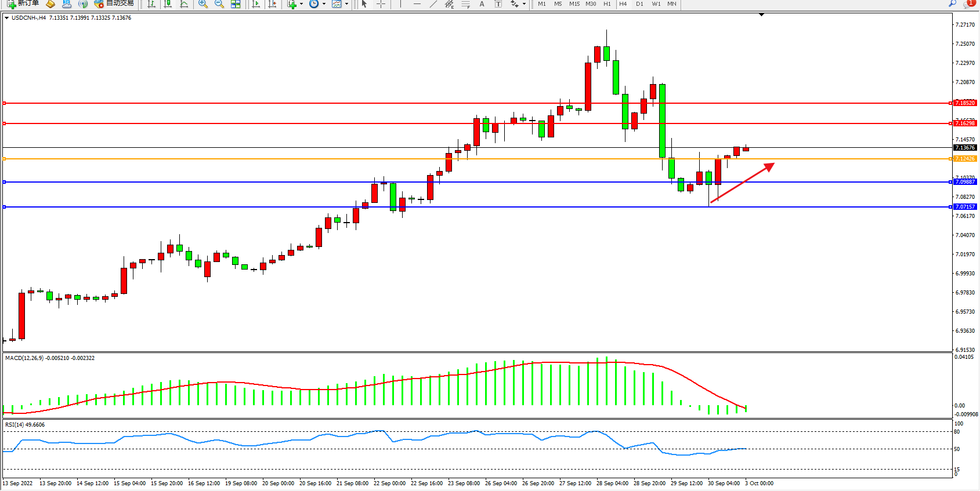Switch chart to line chart mode
980x491 pixels.
click(184, 4)
